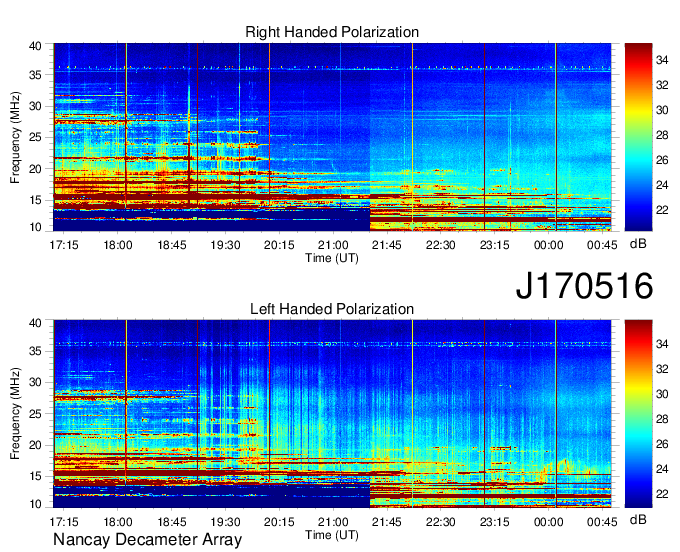This screenshot has width=680, height=552.
Task: Click the 18:00 time tick of Right Handed plot
Action: coord(118,245)
